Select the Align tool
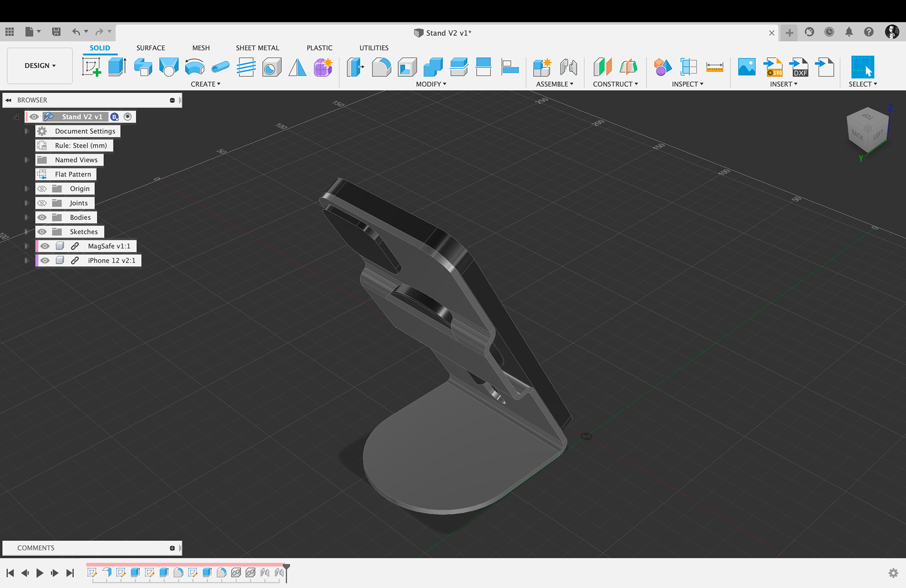Screen dimensions: 906x588 510,67
